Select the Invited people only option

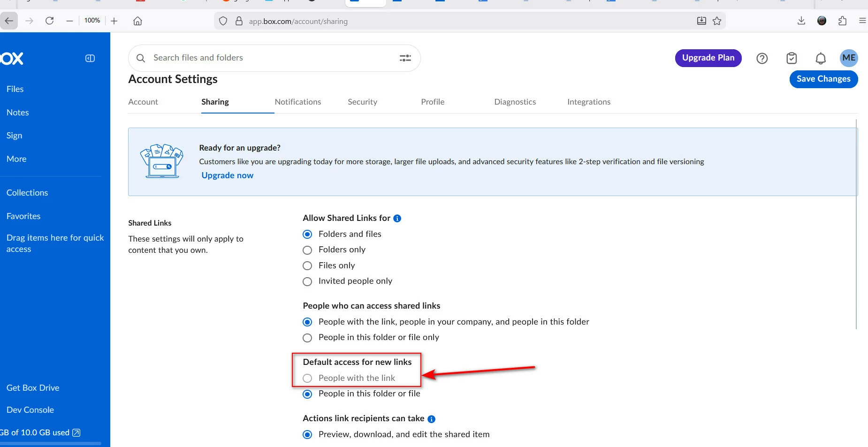[307, 281]
